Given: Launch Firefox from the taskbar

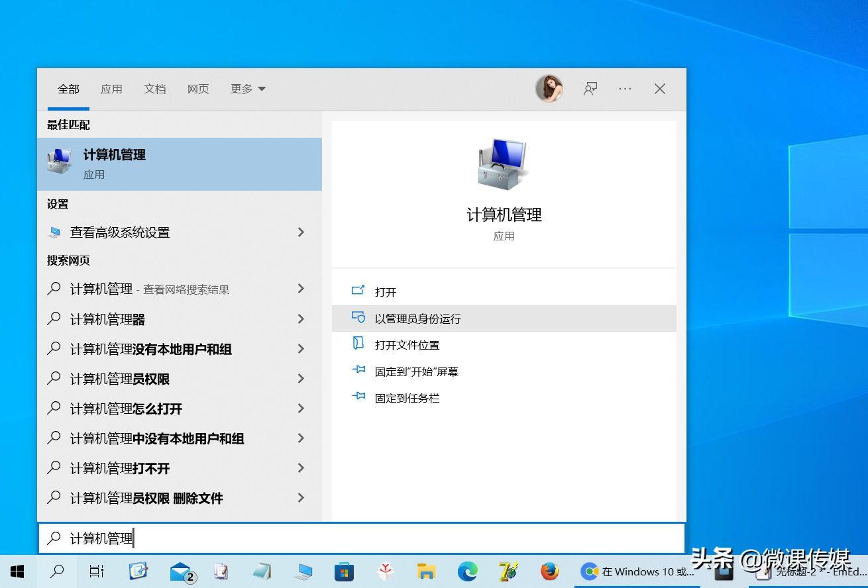Looking at the screenshot, I should pos(549,571).
